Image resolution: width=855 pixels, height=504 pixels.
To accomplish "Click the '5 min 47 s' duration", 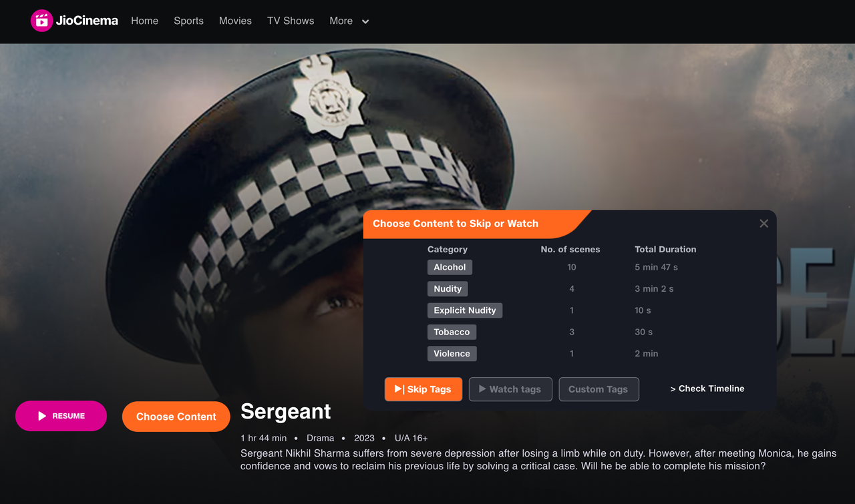I will click(x=656, y=267).
